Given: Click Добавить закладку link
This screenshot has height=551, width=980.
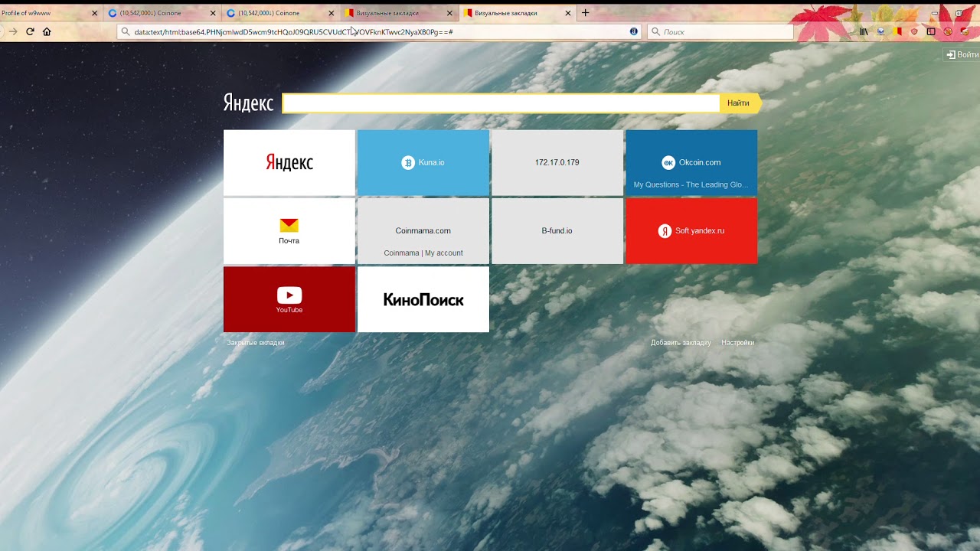Looking at the screenshot, I should click(681, 343).
